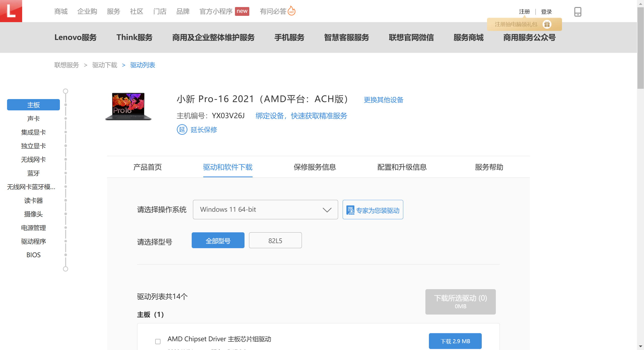
Task: Click the top circle of sidebar timeline
Action: click(x=65, y=91)
